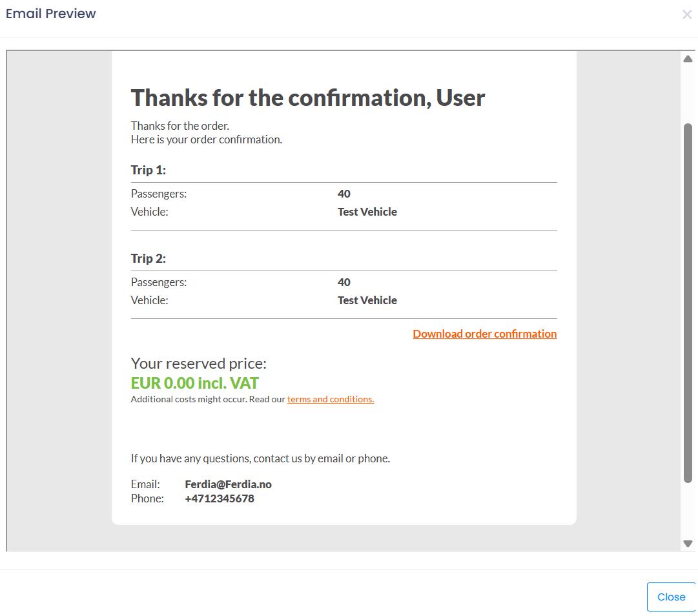Click the 'Your reserved price:' label
Image resolution: width=698 pixels, height=616 pixels.
199,364
